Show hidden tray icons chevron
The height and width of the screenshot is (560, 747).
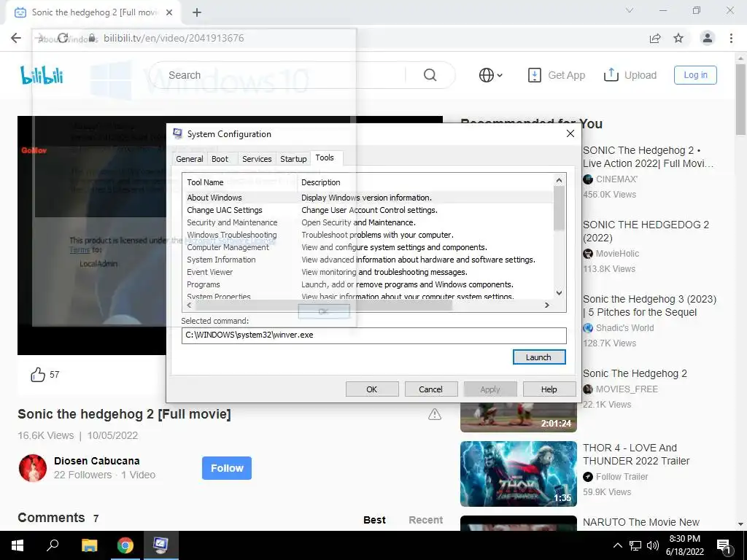click(x=617, y=545)
